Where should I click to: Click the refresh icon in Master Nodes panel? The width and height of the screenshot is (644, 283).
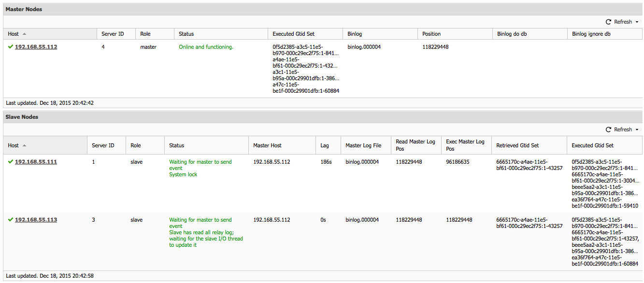pyautogui.click(x=608, y=22)
